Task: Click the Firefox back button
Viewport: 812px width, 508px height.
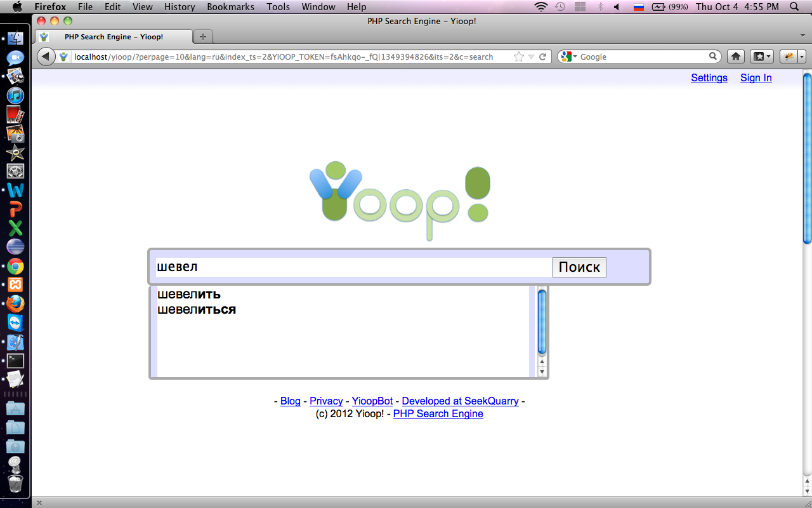Action: click(46, 57)
